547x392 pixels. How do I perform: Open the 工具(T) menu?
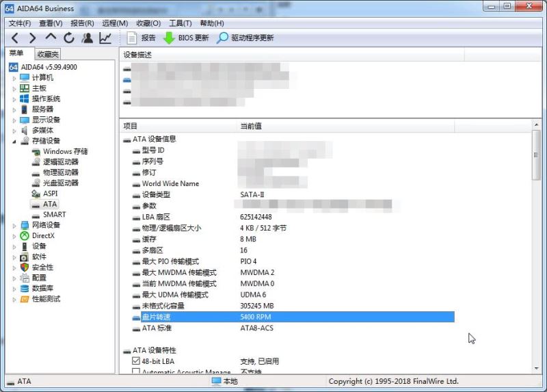(x=181, y=23)
